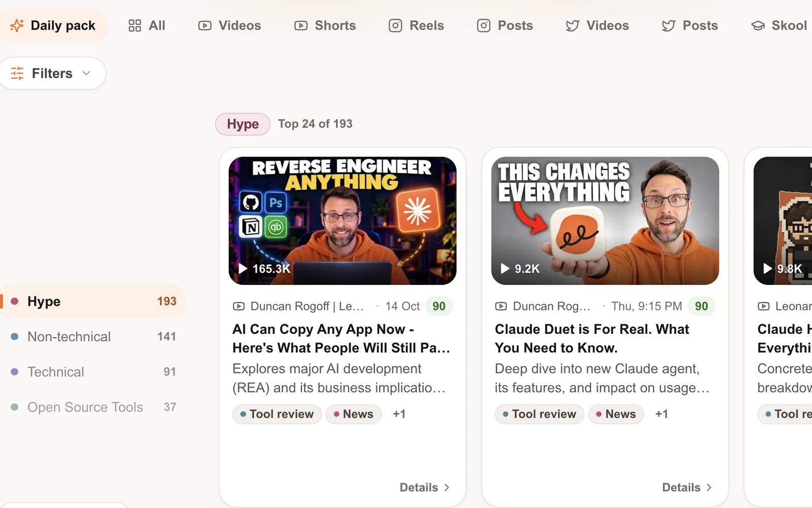812x508 pixels.
Task: Open the YouTube Videos tab
Action: [x=229, y=25]
